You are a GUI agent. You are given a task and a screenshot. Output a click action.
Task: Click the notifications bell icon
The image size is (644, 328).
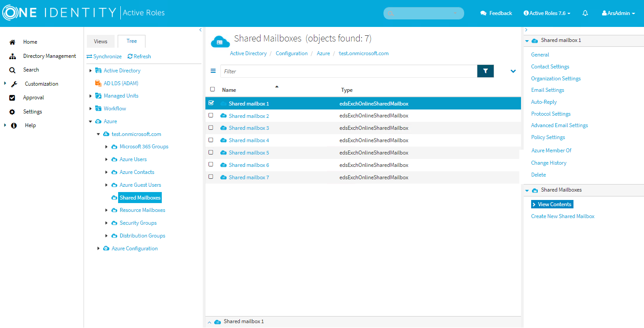585,13
